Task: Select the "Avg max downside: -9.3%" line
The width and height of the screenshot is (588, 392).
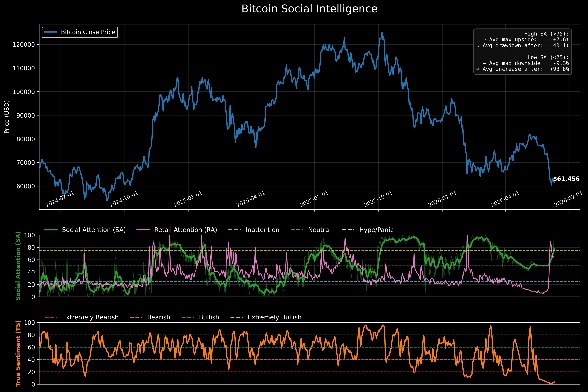Action: coord(526,64)
